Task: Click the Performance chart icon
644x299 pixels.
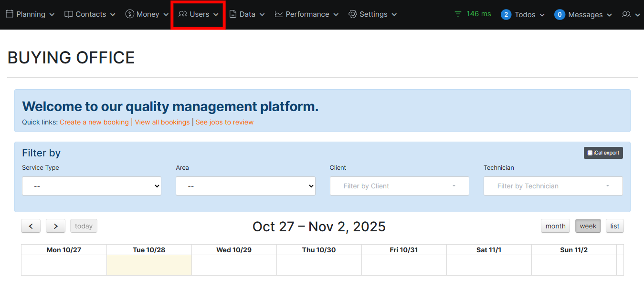Action: [279, 14]
